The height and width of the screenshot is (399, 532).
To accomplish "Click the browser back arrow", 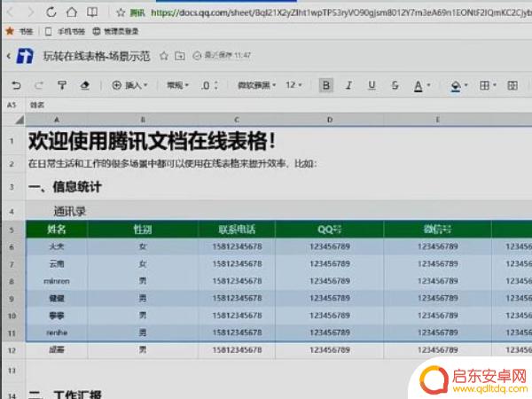I will [10, 12].
